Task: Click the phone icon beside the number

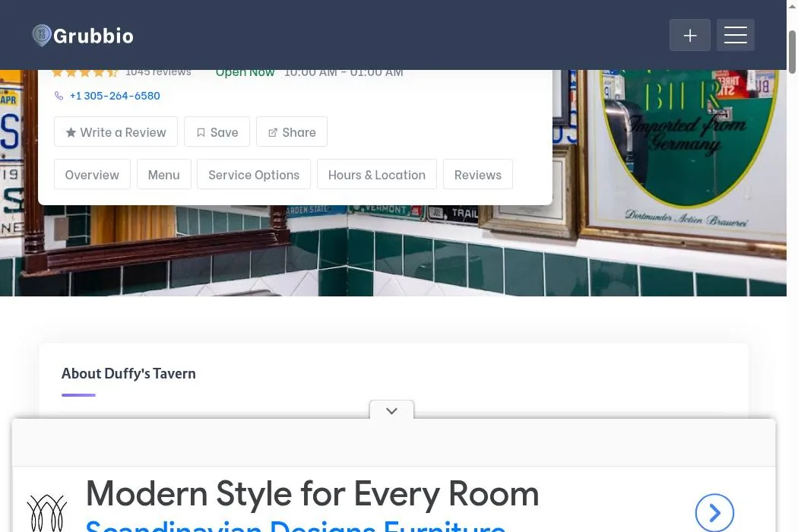Action: 59,96
